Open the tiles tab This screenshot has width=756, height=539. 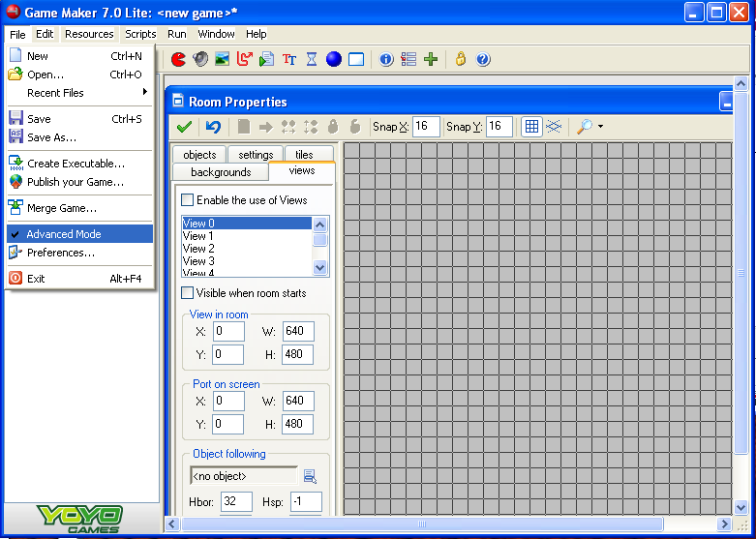tap(304, 155)
